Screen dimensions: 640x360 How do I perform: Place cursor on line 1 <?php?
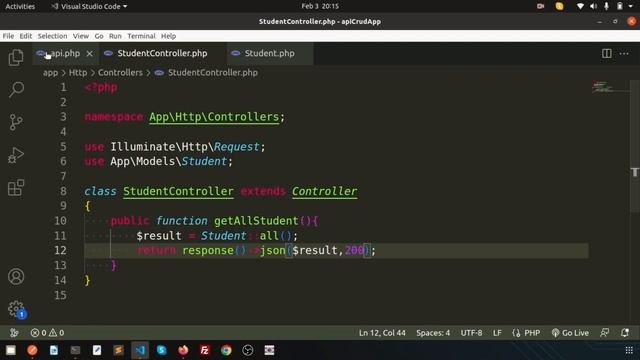coord(101,87)
